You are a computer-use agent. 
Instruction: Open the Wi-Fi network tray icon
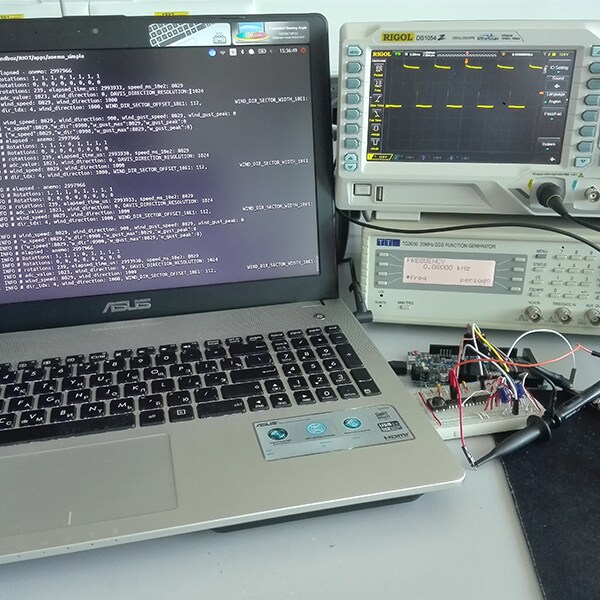click(x=223, y=52)
